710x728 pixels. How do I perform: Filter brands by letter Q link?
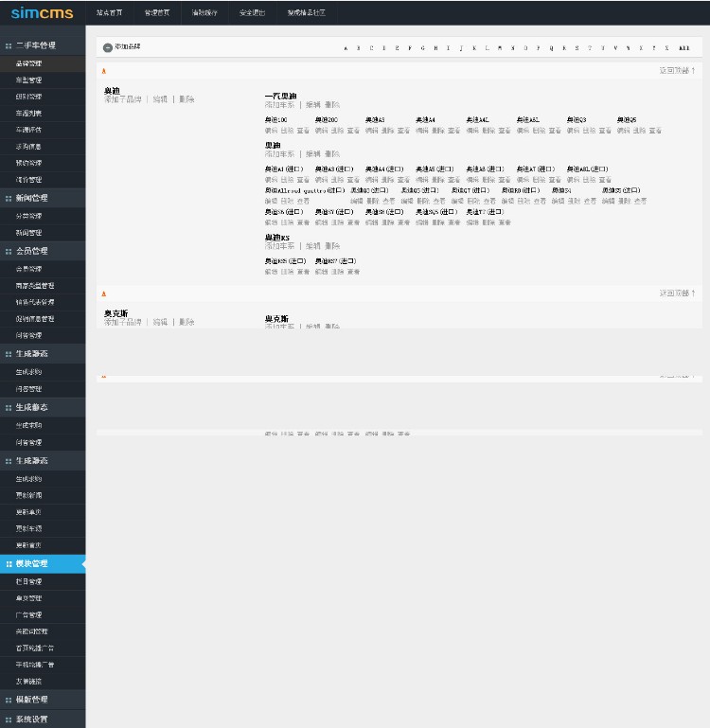(551, 48)
